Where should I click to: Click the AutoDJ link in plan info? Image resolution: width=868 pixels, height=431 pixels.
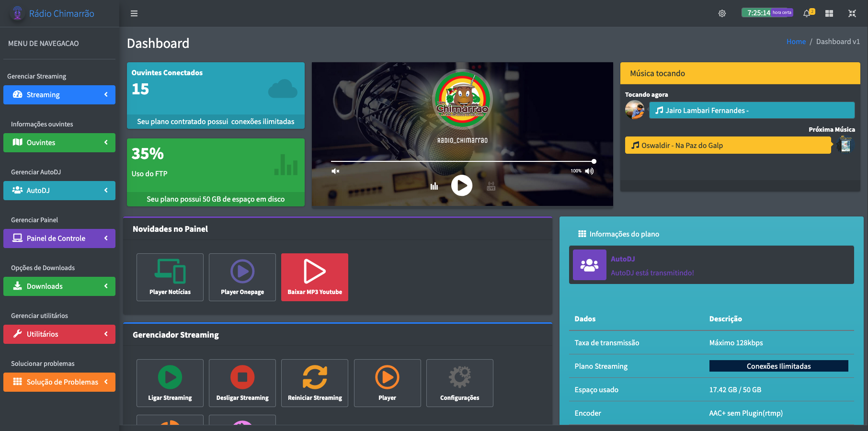(623, 259)
